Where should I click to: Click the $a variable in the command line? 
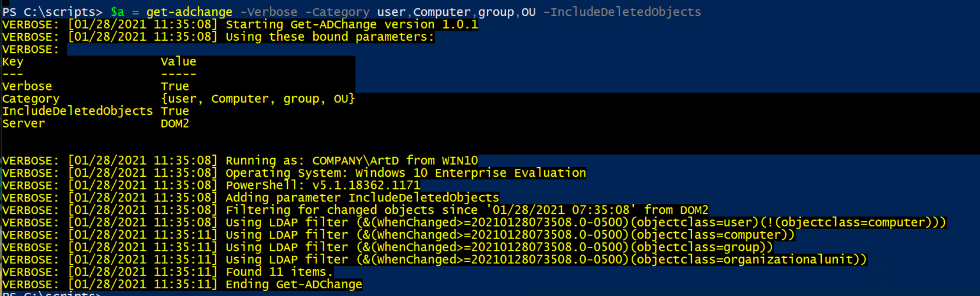click(117, 12)
